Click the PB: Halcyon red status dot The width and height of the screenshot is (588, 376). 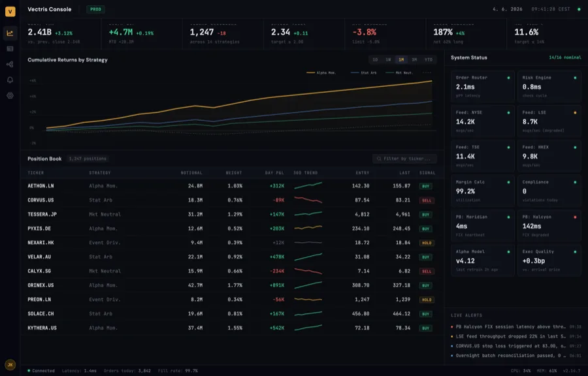click(575, 217)
